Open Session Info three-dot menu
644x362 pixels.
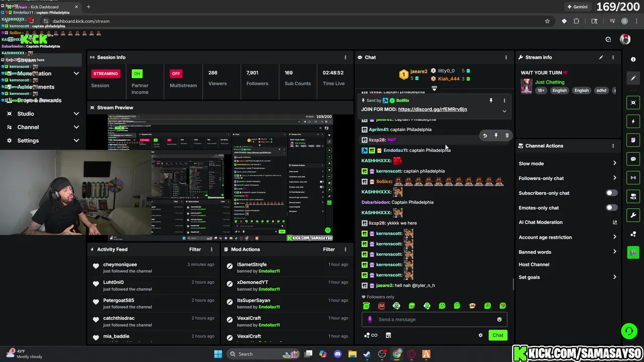345,57
